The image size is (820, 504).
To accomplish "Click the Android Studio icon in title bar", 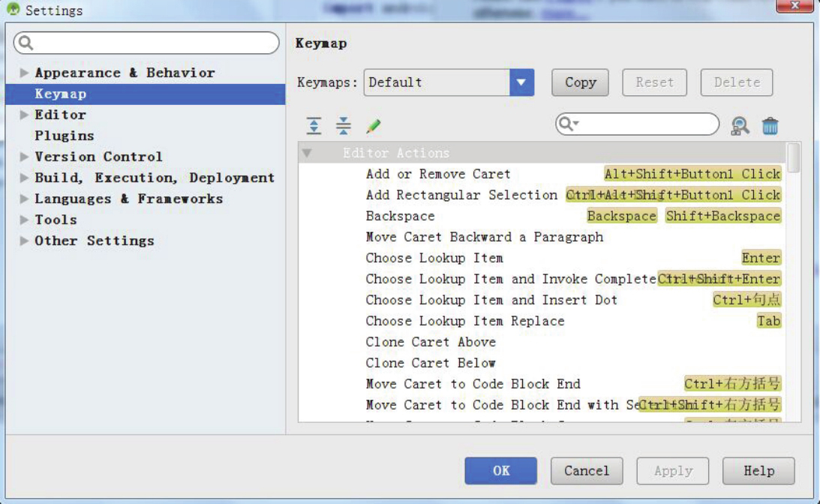I will click(14, 9).
